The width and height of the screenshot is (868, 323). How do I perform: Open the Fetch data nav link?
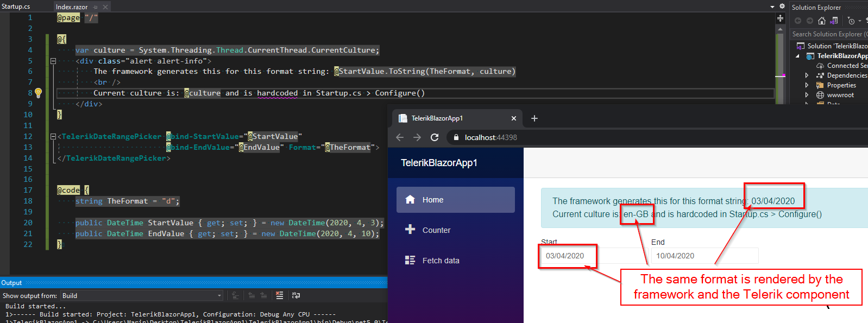pyautogui.click(x=456, y=261)
